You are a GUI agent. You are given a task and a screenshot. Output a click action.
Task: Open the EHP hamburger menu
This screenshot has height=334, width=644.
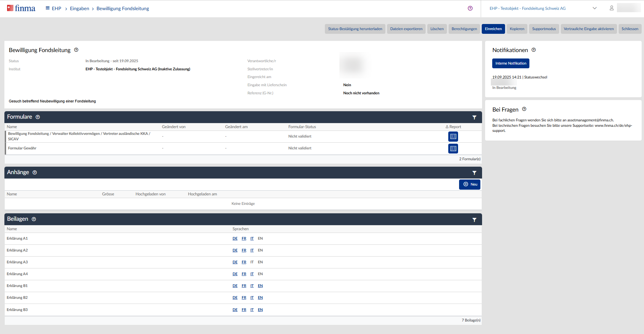48,8
